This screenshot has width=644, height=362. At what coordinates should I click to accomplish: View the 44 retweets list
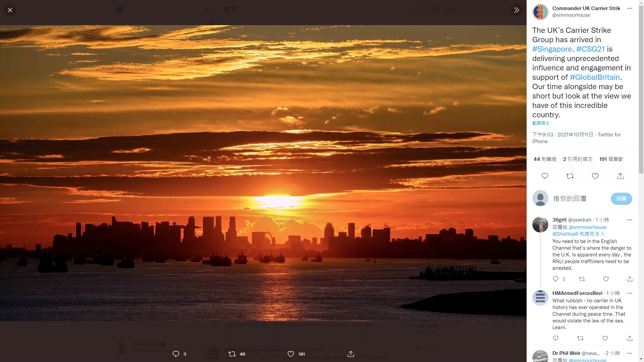[x=545, y=159]
